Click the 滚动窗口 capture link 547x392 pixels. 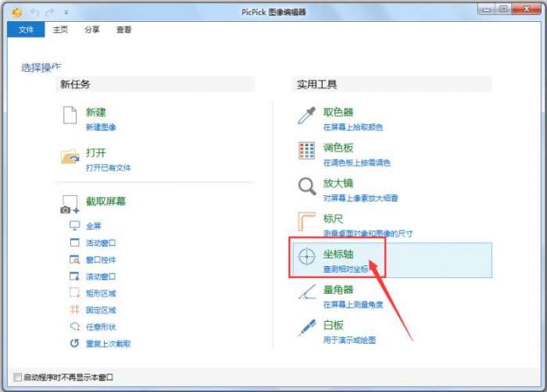click(101, 276)
